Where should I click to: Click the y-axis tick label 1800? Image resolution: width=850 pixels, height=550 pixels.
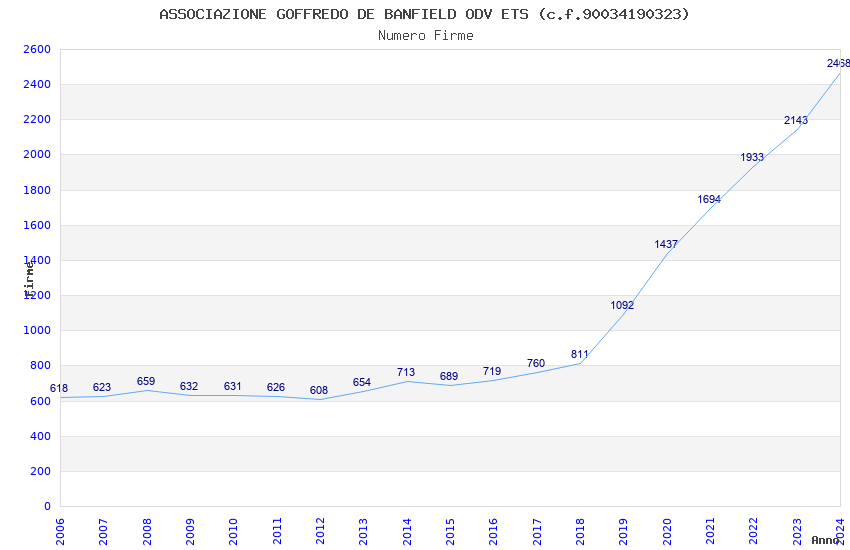click(37, 190)
